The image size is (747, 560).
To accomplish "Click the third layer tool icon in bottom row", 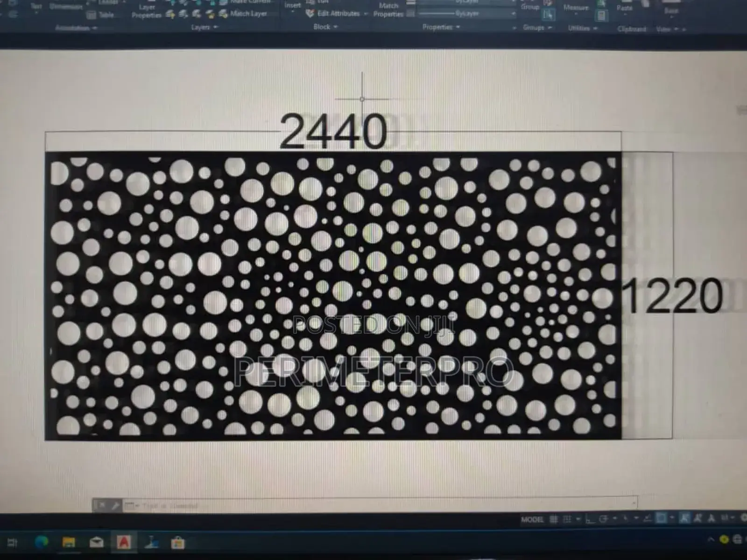I will coord(197,14).
